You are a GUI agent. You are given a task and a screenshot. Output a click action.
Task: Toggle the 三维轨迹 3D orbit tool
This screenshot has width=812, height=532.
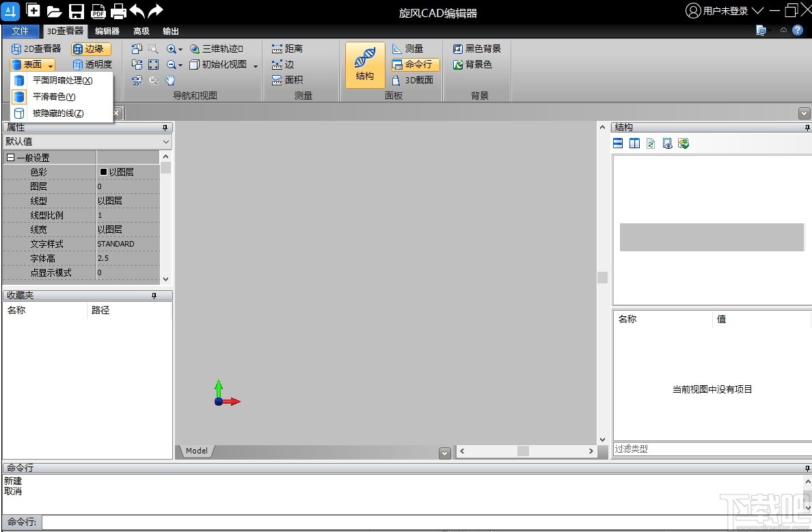tap(217, 48)
